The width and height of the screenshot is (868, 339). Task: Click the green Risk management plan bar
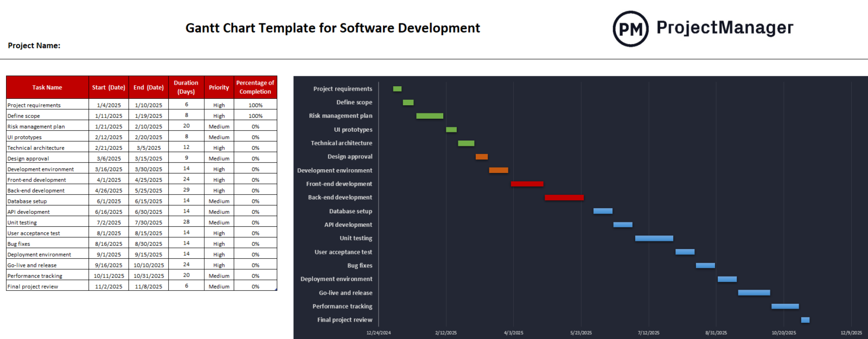430,116
